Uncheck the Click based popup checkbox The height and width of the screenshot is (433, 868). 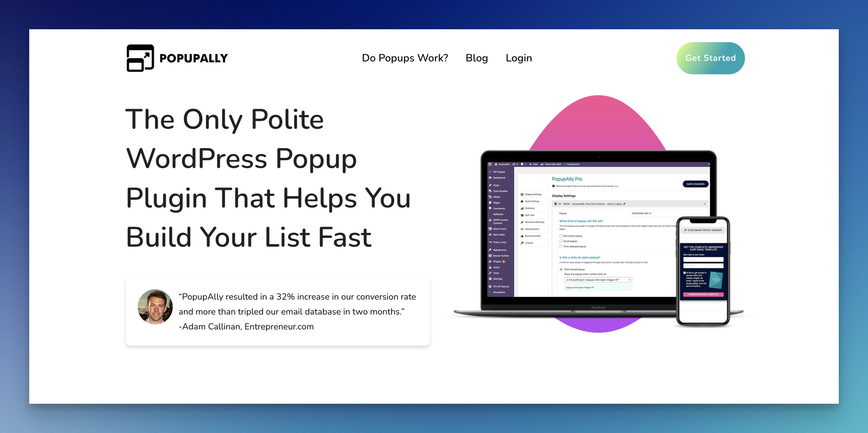coord(561,269)
